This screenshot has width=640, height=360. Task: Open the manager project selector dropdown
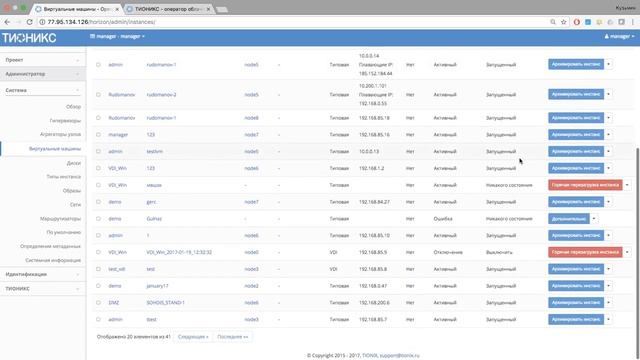tap(118, 36)
